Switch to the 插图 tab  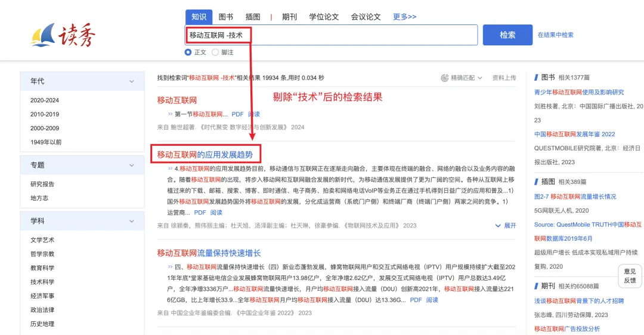click(x=253, y=17)
